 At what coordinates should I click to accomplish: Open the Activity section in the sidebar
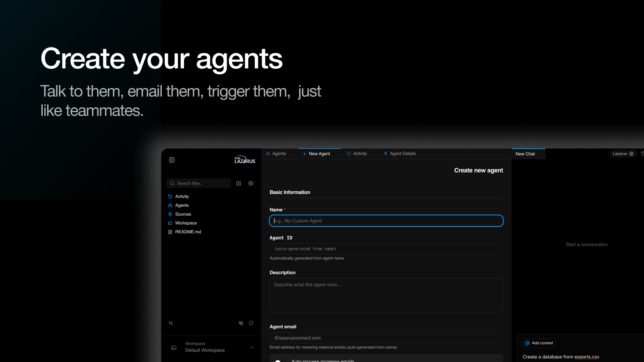click(x=182, y=196)
